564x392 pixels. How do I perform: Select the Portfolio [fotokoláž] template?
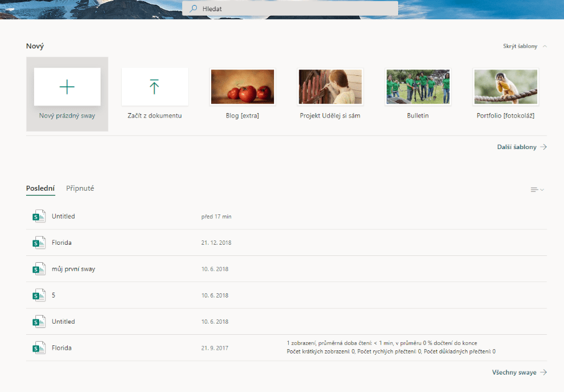coord(505,87)
